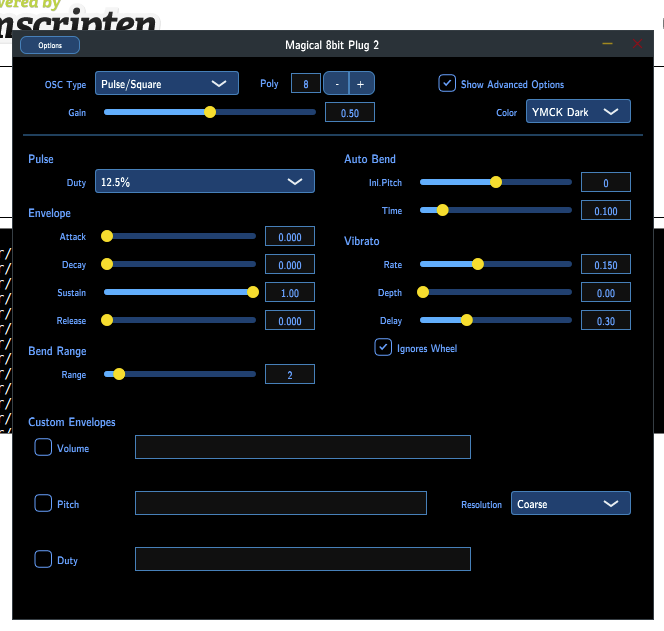
Task: Enable the Duty custom envelope checkbox
Action: 43,559
